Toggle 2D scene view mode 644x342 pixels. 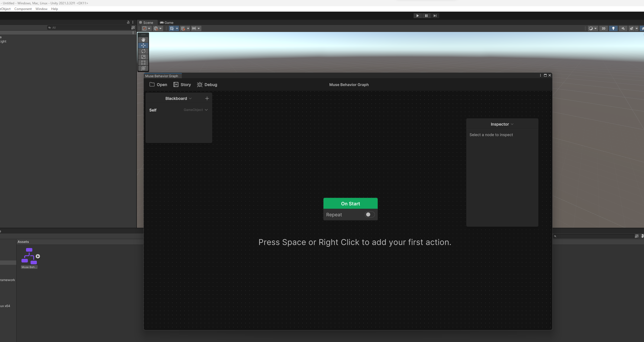point(603,28)
